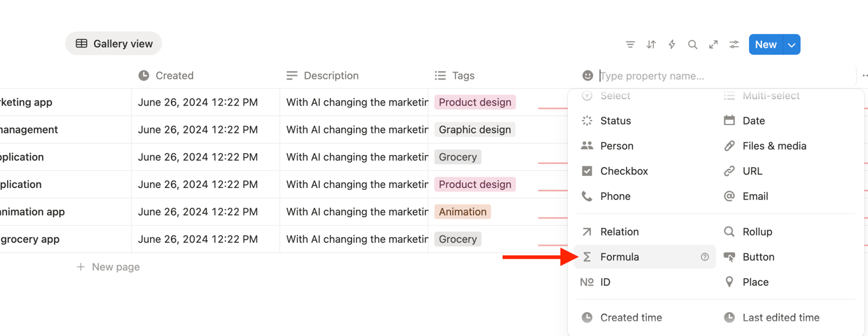The image size is (868, 336).
Task: Choose the Status property type
Action: coord(615,121)
